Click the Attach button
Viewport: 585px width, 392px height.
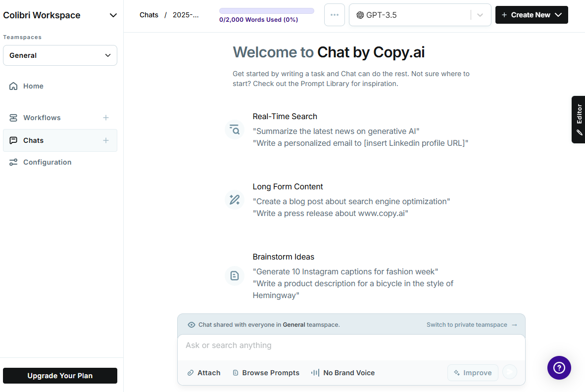(x=204, y=373)
